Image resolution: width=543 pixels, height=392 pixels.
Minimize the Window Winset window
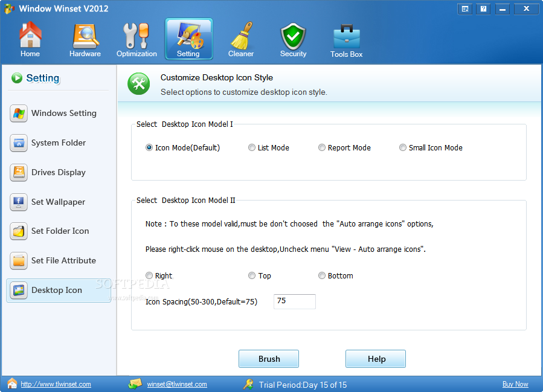coord(503,9)
